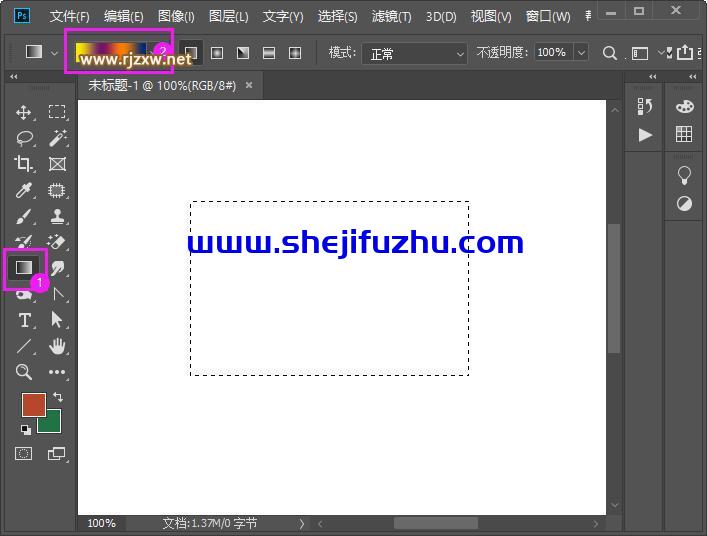The width and height of the screenshot is (707, 536).
Task: Open the status bar info arrow
Action: tap(302, 524)
